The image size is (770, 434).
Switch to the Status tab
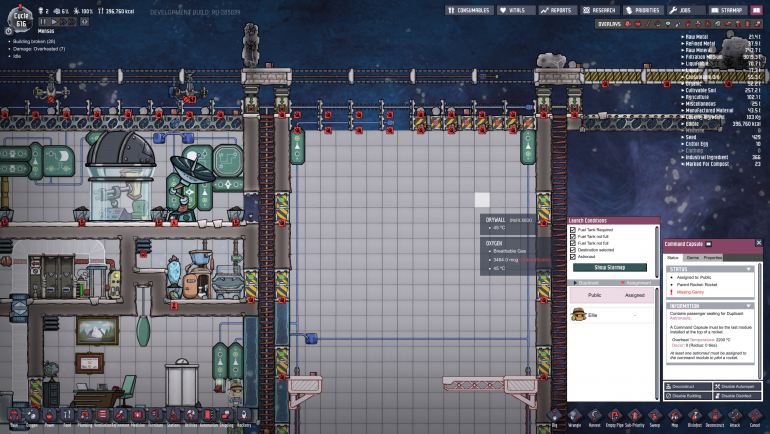point(673,257)
